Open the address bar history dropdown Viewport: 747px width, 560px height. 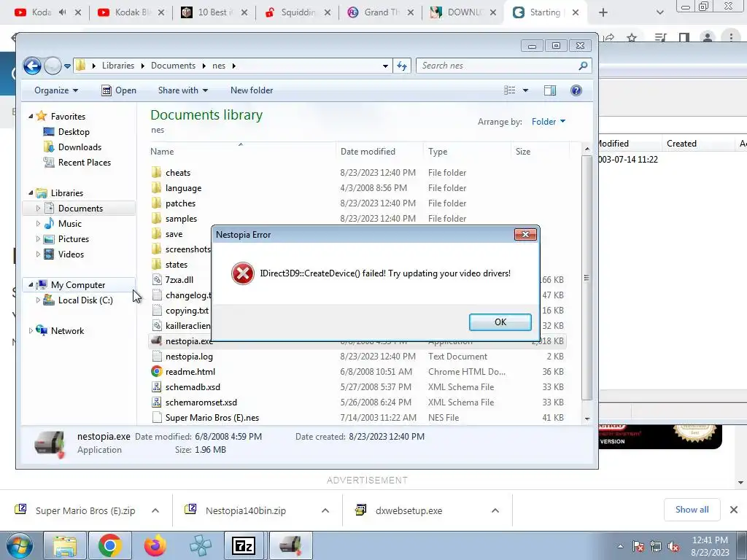[385, 66]
